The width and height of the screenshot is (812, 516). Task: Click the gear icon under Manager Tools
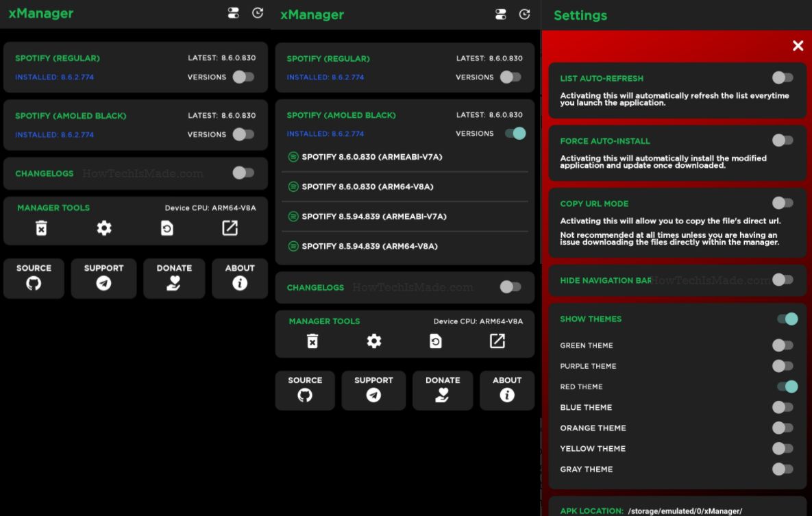(x=103, y=228)
